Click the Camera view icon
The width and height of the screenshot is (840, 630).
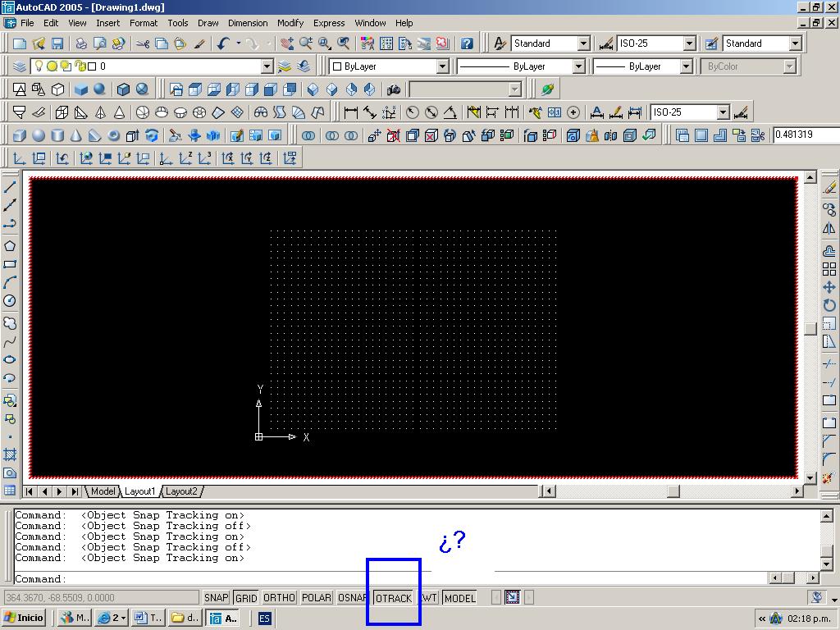(394, 89)
